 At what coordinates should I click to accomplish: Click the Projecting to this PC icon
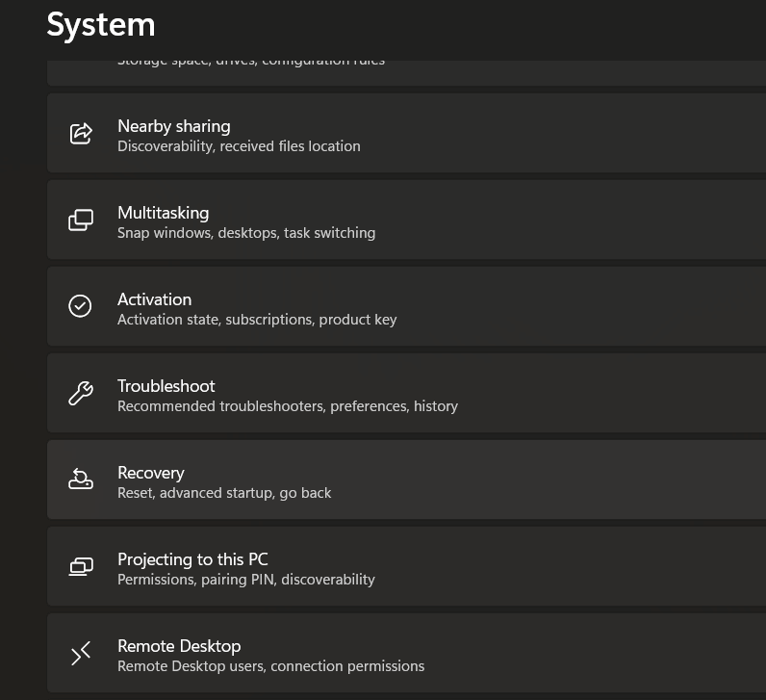coord(81,566)
